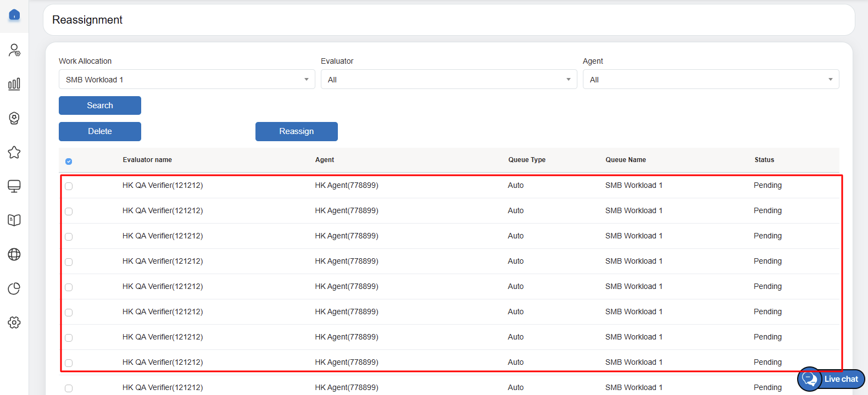868x395 pixels.
Task: Open the bar chart analytics icon
Action: click(x=14, y=84)
